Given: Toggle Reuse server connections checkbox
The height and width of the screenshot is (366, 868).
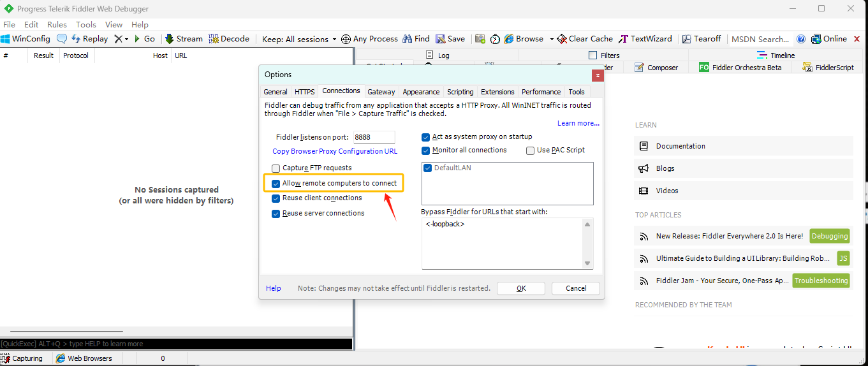Looking at the screenshot, I should [x=276, y=214].
